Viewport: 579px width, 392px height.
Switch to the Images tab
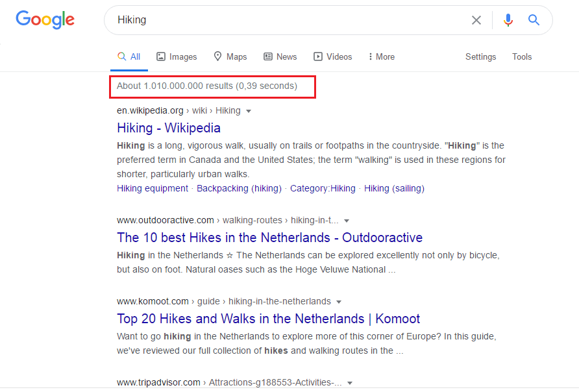[177, 57]
